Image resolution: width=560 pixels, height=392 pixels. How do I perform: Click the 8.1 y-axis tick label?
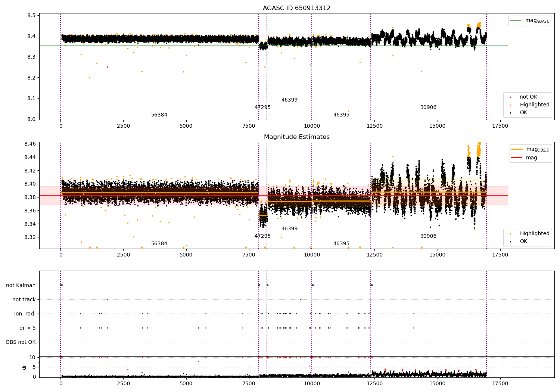tap(31, 99)
